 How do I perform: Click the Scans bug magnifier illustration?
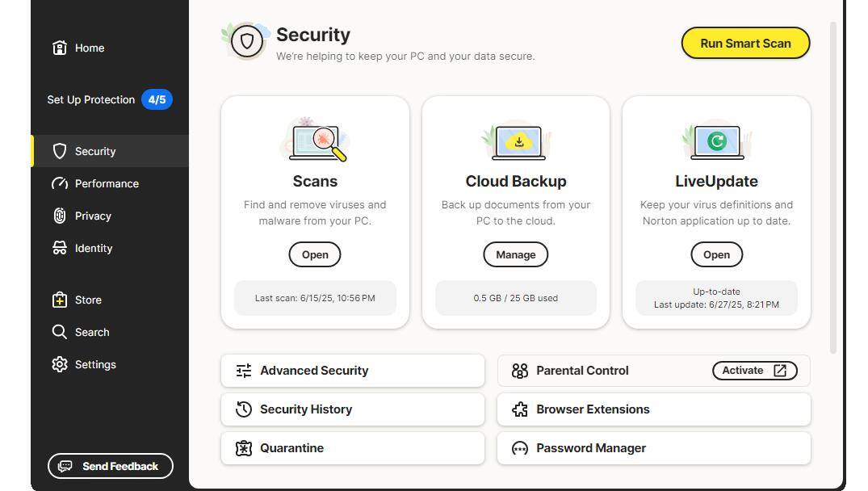pyautogui.click(x=315, y=141)
